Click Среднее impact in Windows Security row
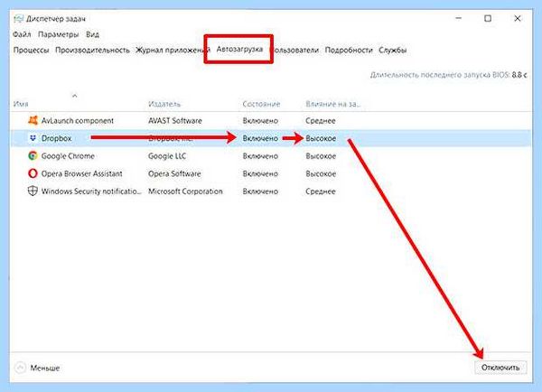This screenshot has width=542, height=392. (x=321, y=191)
